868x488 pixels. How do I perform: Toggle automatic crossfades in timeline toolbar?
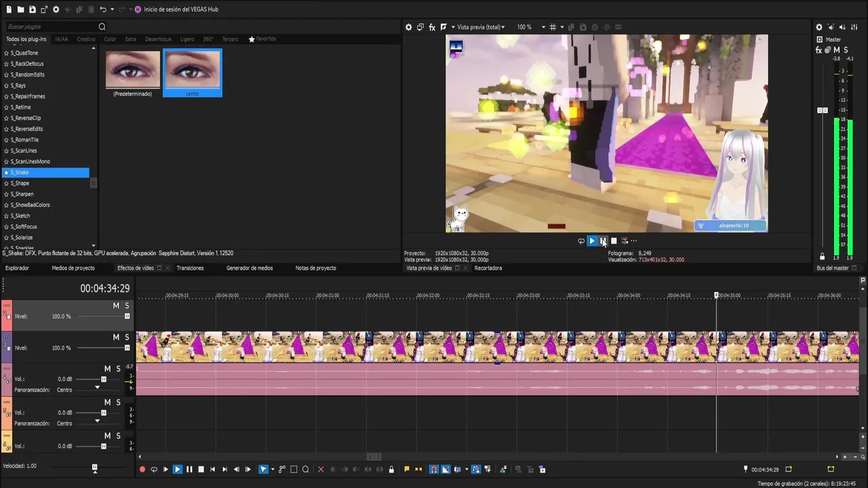point(446,469)
